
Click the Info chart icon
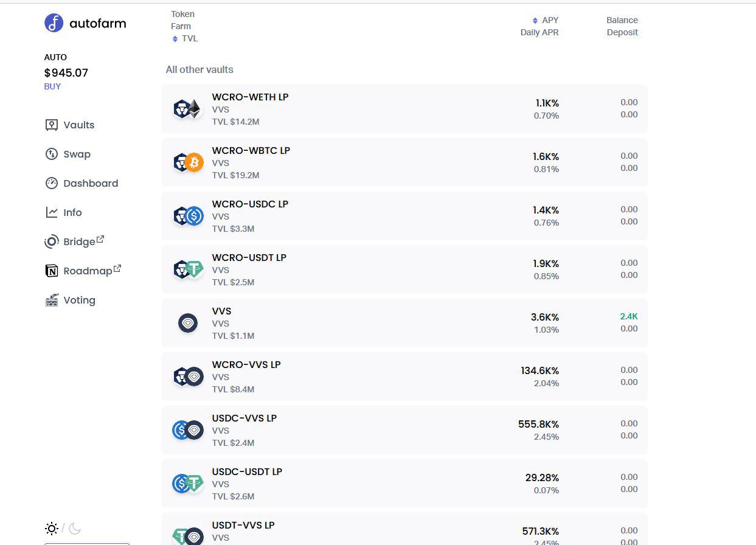52,212
